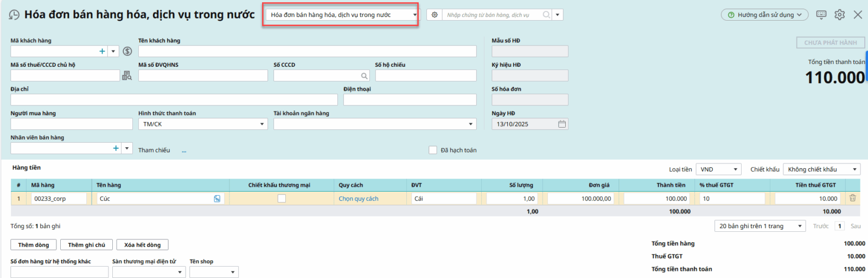The width and height of the screenshot is (868, 278).
Task: Open the keyboard shortcuts icon
Action: [x=821, y=15]
